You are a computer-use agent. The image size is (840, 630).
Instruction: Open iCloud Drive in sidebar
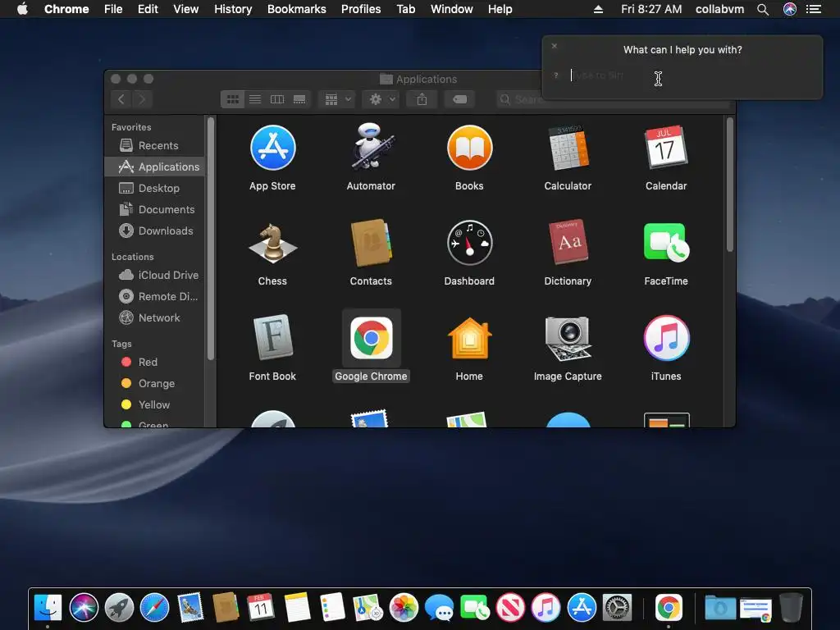154,275
